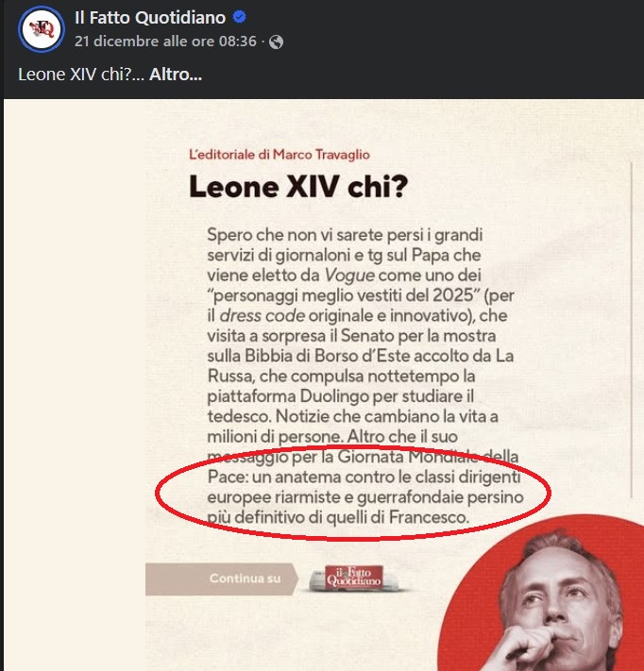
Task: Click the word Duolingo in the editorial
Action: [x=334, y=396]
